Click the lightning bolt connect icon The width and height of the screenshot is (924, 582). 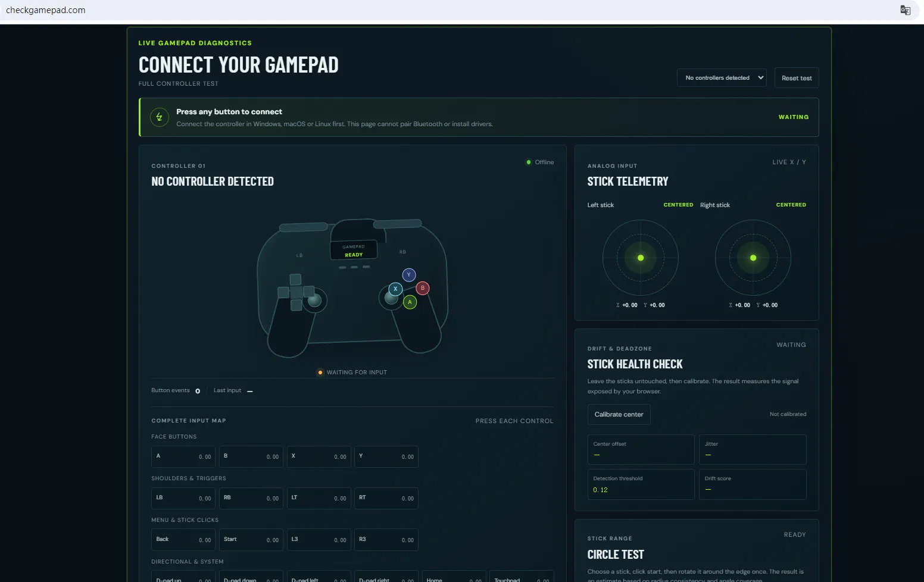click(x=159, y=117)
